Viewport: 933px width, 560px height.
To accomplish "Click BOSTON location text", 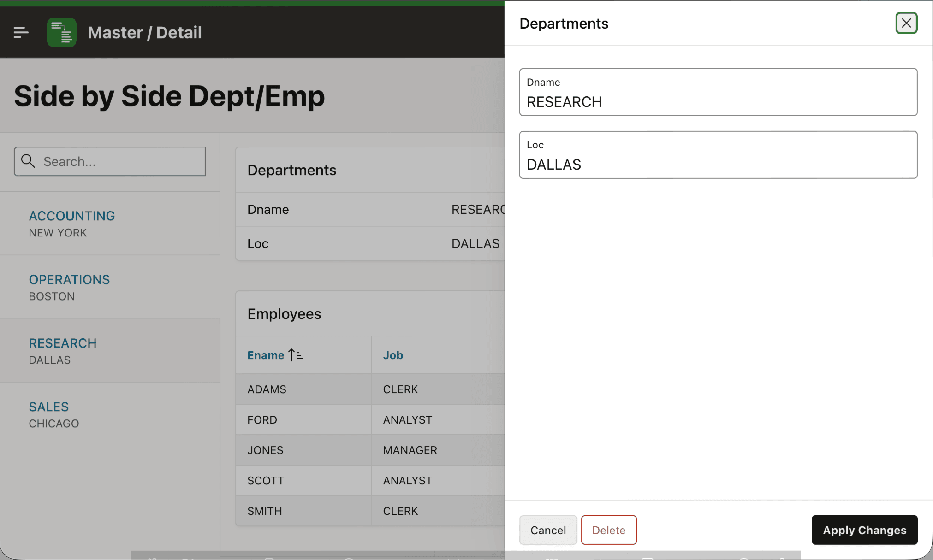I will click(52, 296).
